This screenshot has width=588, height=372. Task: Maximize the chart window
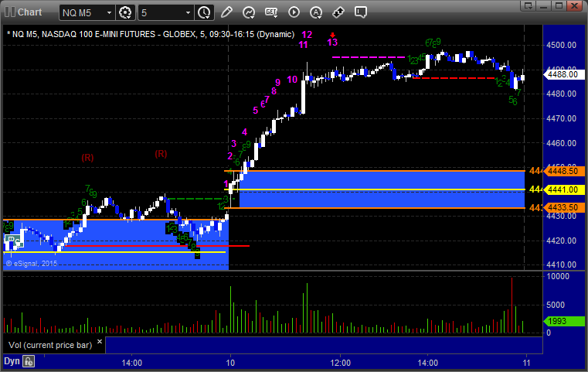(x=559, y=5)
